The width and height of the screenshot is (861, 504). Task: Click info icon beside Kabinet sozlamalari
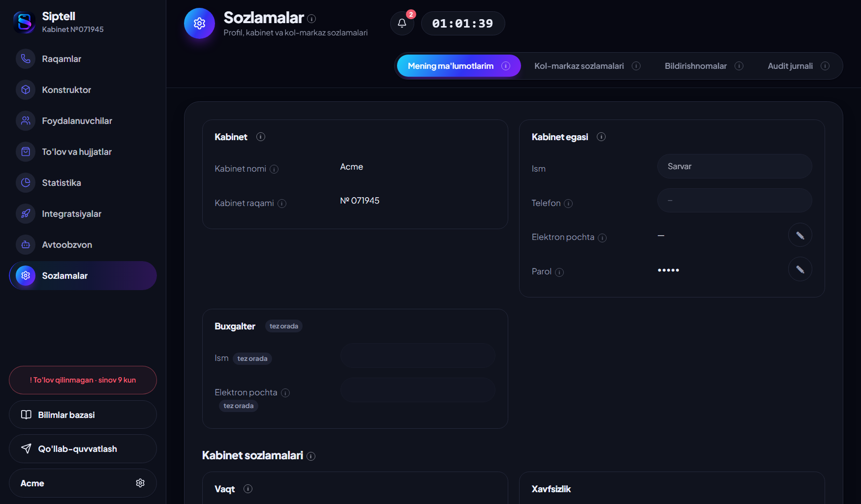[311, 456]
